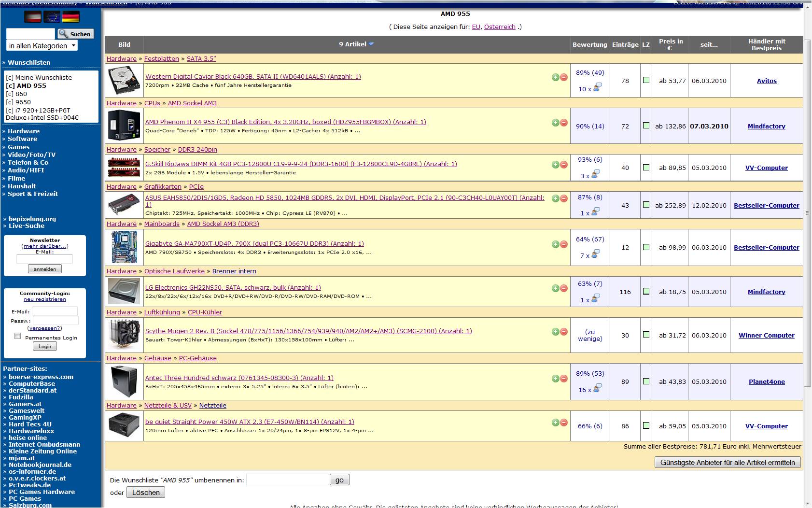
Task: Focus the wishlist rename text field
Action: tap(288, 480)
